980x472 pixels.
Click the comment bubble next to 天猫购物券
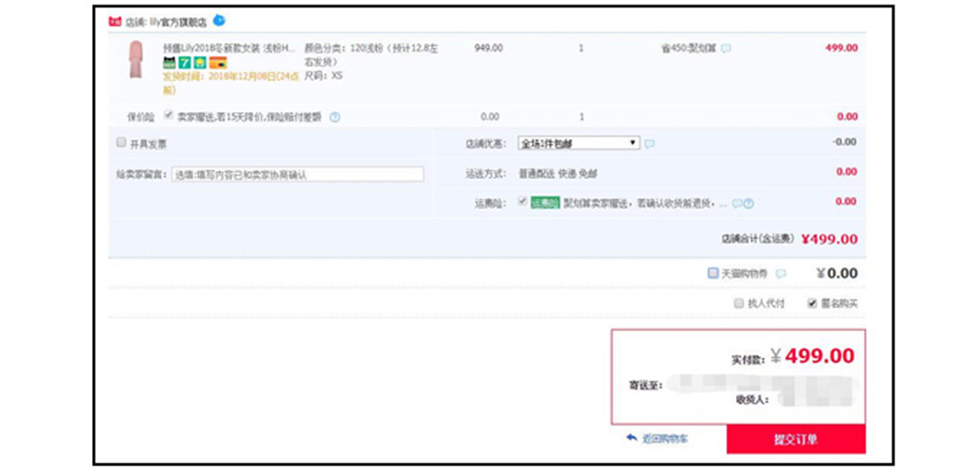[781, 273]
